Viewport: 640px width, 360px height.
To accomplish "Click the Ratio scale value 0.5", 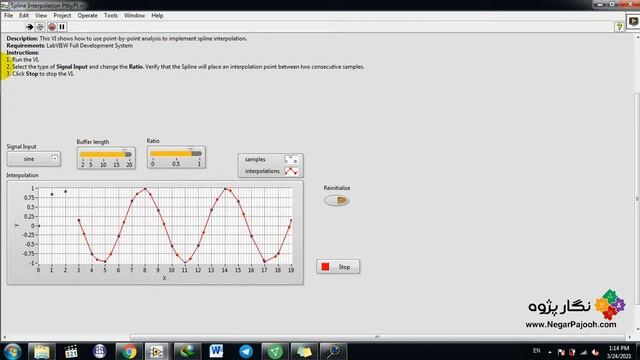I will coord(176,164).
